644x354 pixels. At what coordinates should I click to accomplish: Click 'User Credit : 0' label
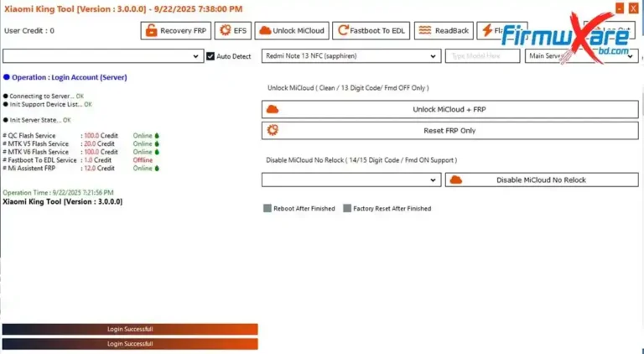29,31
